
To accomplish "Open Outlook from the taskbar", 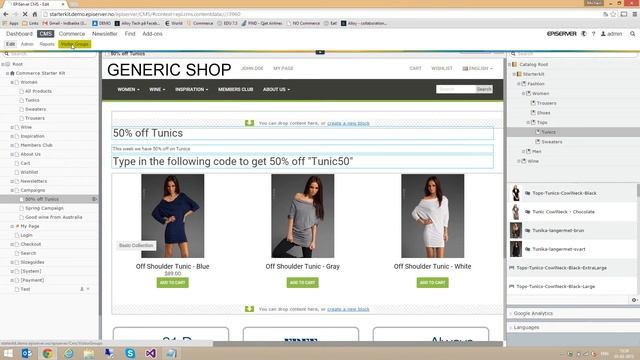I will pos(27,353).
